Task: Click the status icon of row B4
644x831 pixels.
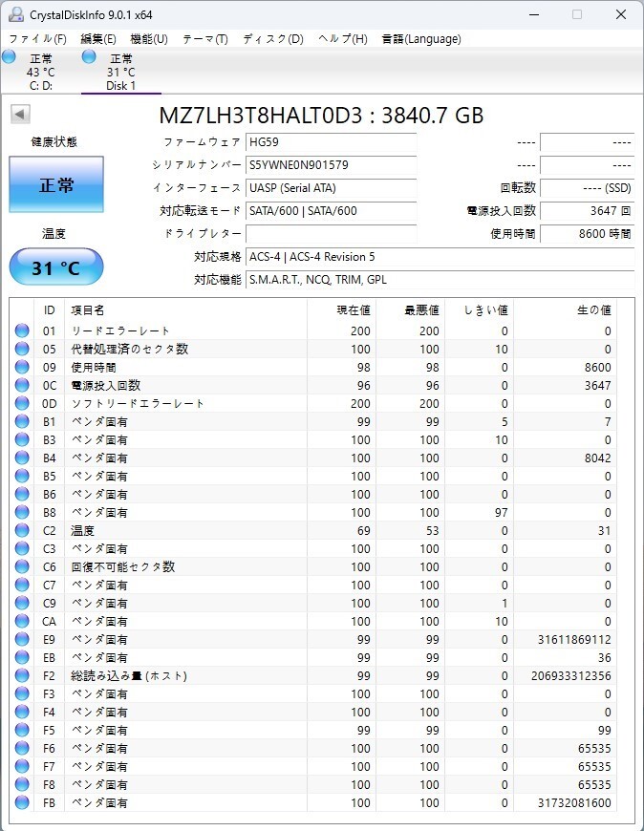Action: (22, 458)
